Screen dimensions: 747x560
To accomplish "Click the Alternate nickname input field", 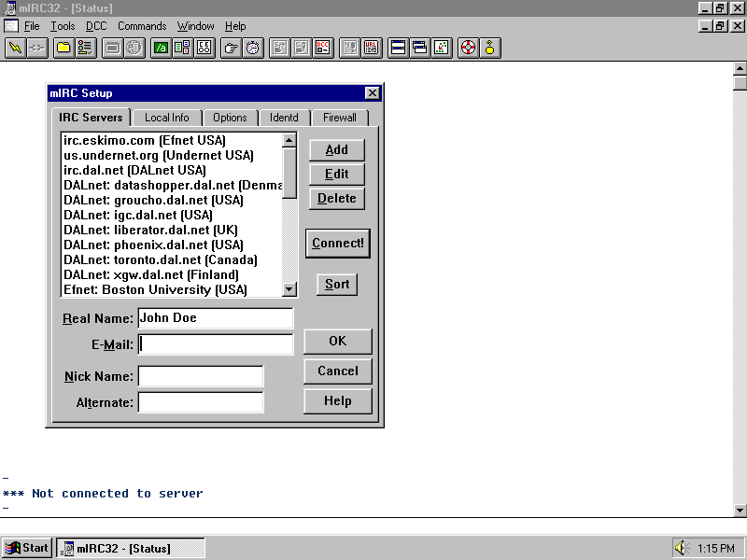I will 201,402.
